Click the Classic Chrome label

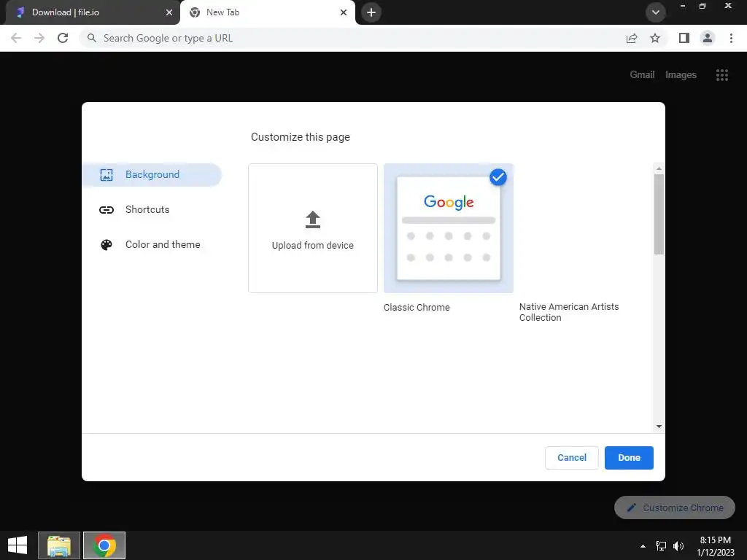point(417,308)
